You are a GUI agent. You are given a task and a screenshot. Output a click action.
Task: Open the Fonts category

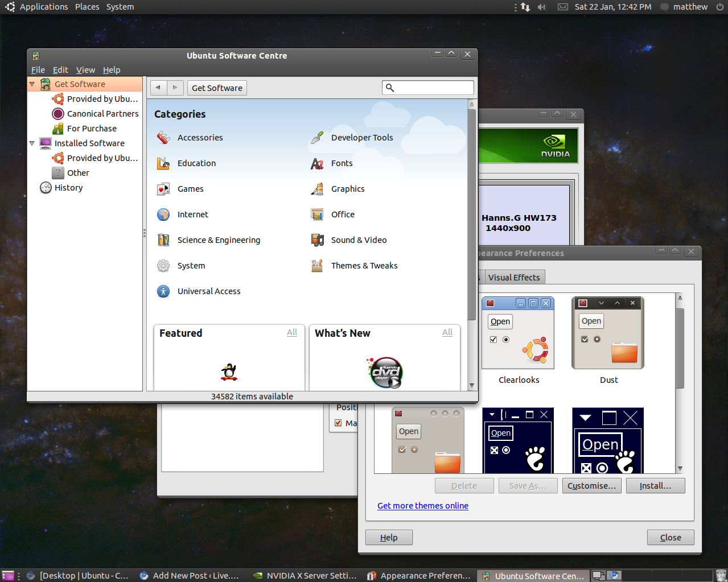[331, 163]
